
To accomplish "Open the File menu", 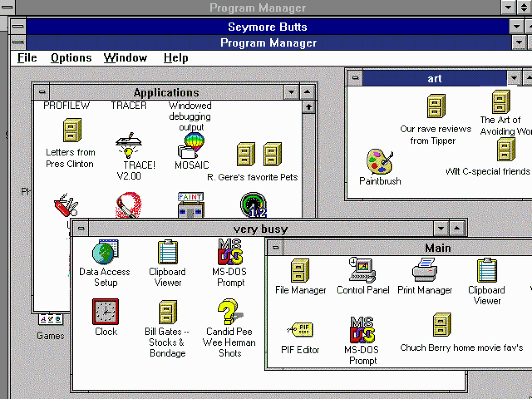I will [27, 58].
